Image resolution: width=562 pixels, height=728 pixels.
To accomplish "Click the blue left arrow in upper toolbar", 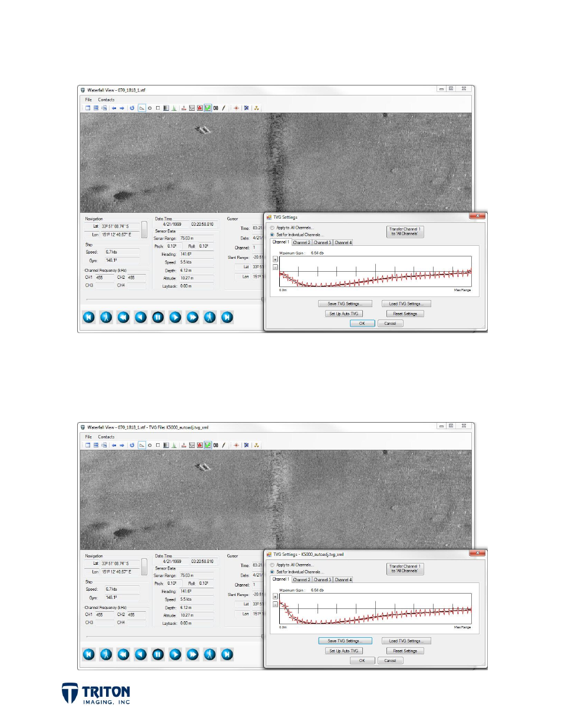I will (114, 108).
